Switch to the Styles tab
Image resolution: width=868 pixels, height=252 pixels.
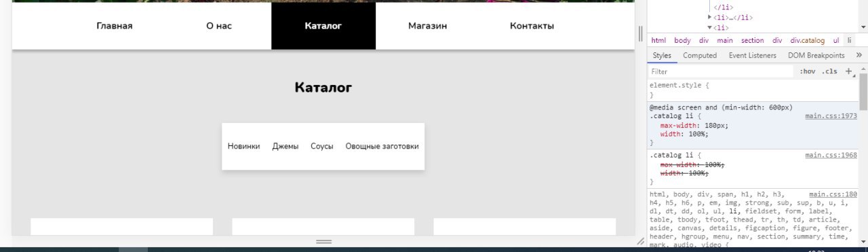pos(662,56)
